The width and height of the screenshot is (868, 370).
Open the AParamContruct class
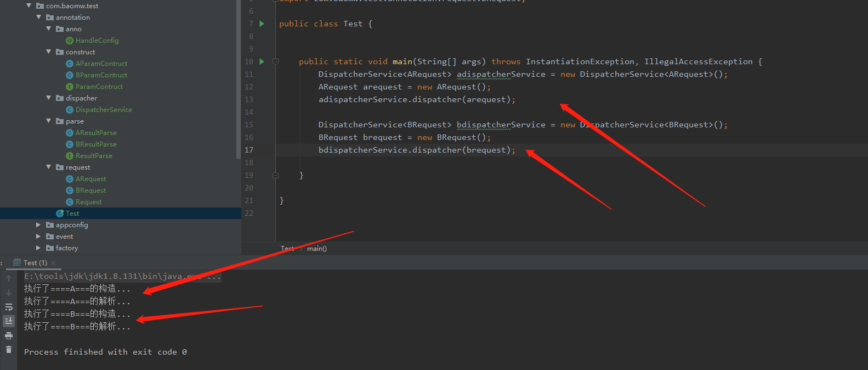tap(101, 64)
